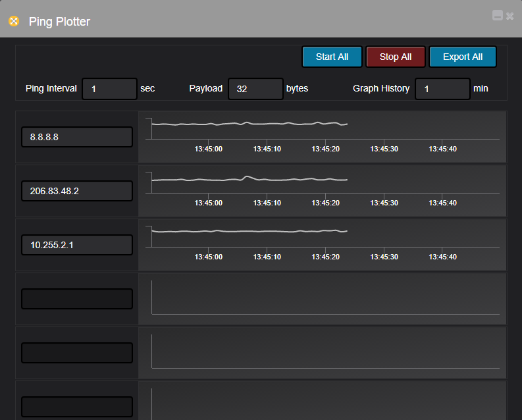522x420 pixels.
Task: Click the fifth empty host address field
Action: point(77,353)
